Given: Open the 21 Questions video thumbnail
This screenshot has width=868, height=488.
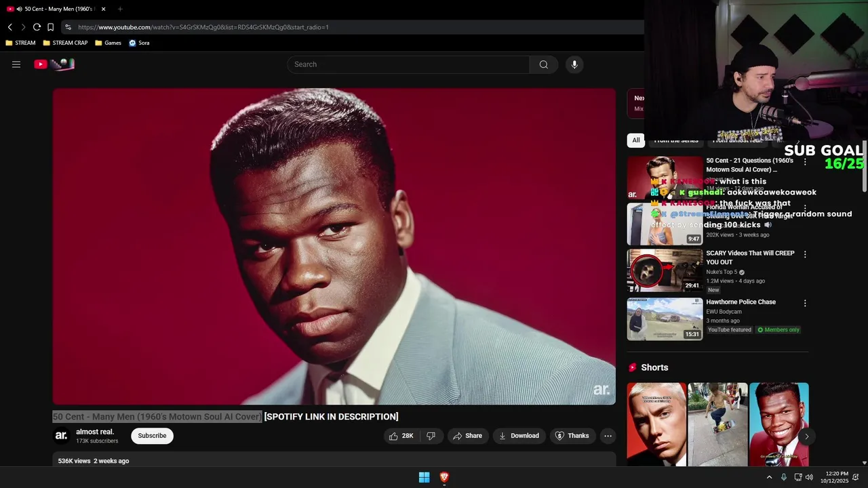Looking at the screenshot, I should point(665,178).
